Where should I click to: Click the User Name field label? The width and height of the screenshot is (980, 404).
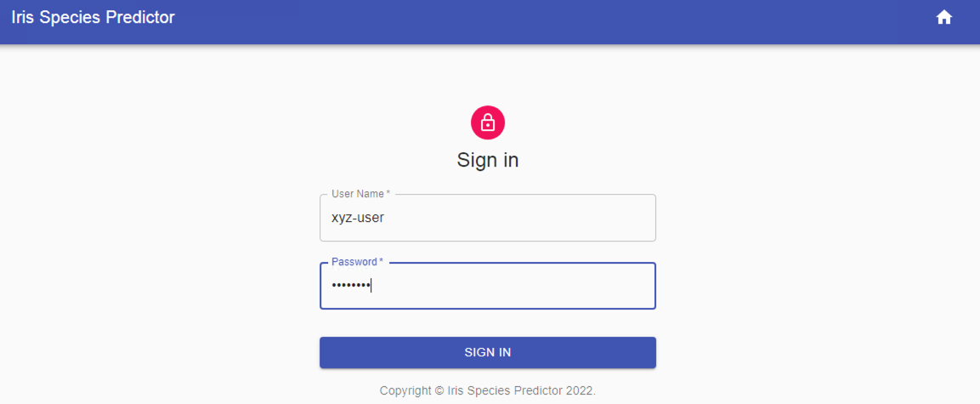click(357, 194)
